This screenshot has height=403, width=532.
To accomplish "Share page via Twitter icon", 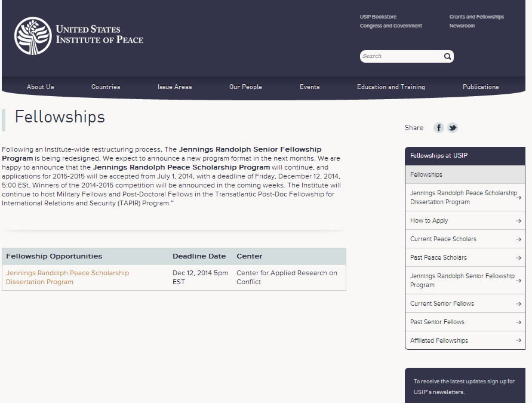I will tap(453, 128).
